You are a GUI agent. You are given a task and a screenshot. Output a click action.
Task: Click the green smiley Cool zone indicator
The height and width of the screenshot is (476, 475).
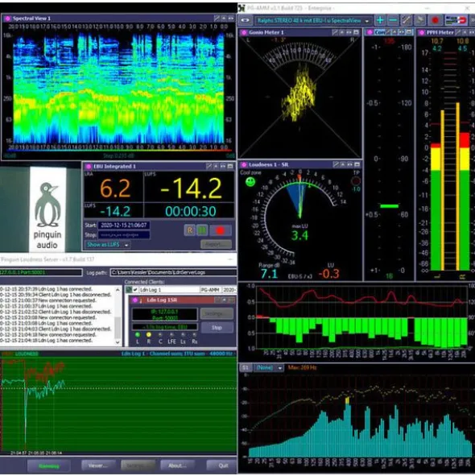coord(250,182)
